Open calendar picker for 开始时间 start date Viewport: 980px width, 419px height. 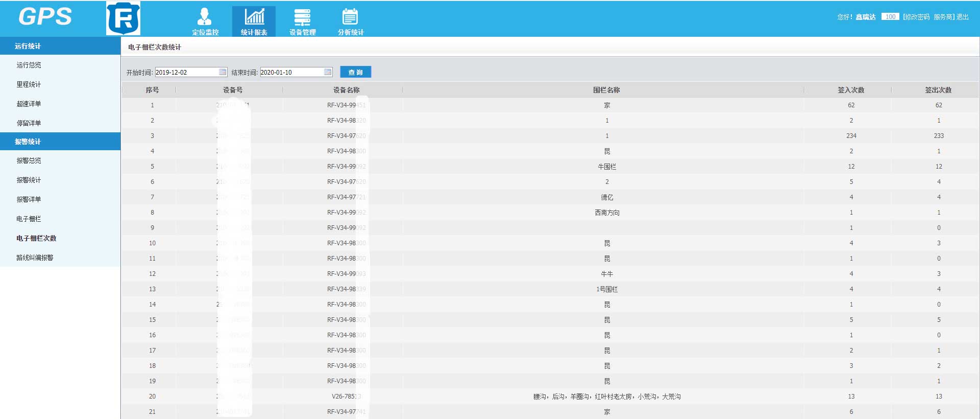[x=223, y=72]
